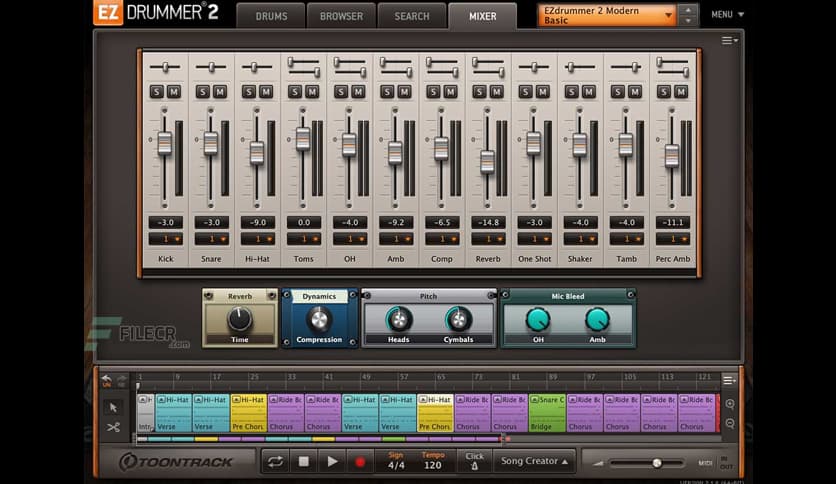Switch to the MIXER tab

click(x=483, y=16)
